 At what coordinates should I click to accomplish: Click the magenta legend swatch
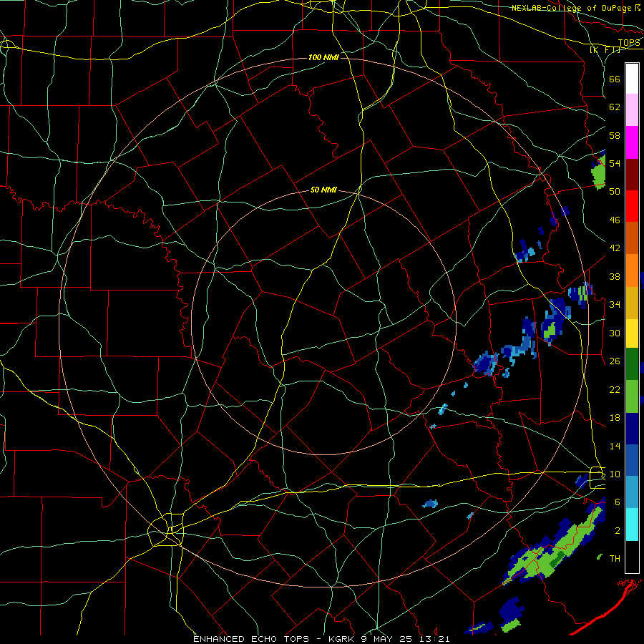pos(632,142)
